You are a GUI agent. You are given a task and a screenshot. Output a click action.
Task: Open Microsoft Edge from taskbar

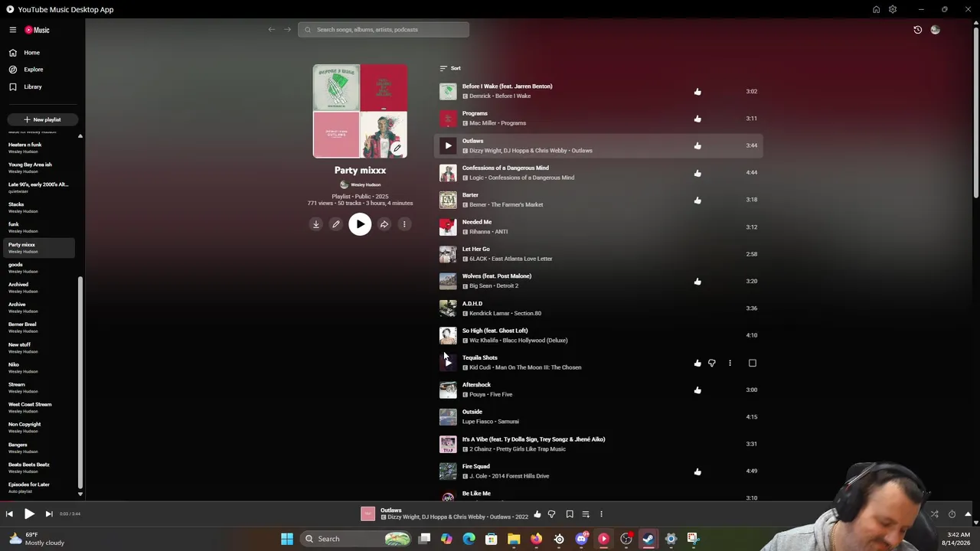click(469, 539)
